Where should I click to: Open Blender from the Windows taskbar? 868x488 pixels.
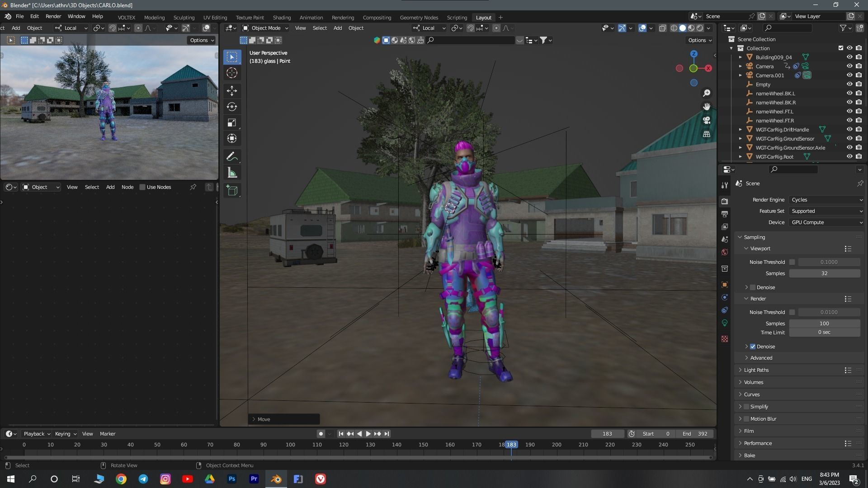pyautogui.click(x=276, y=479)
